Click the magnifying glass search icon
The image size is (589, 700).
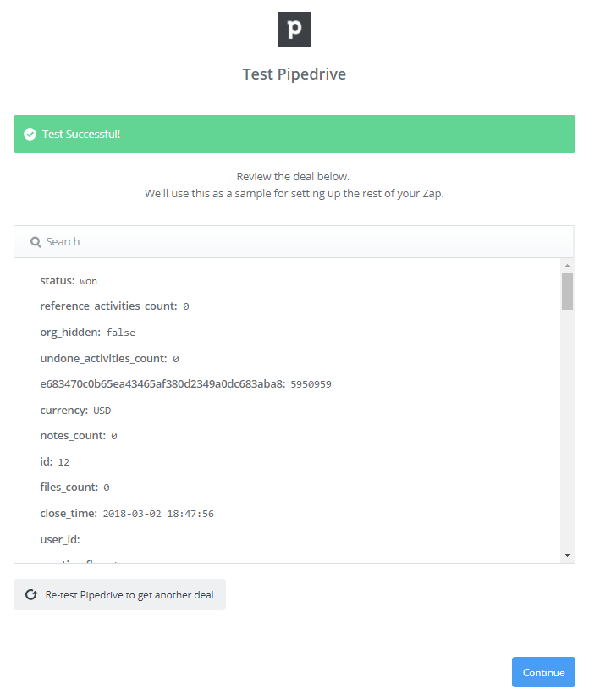pos(36,242)
